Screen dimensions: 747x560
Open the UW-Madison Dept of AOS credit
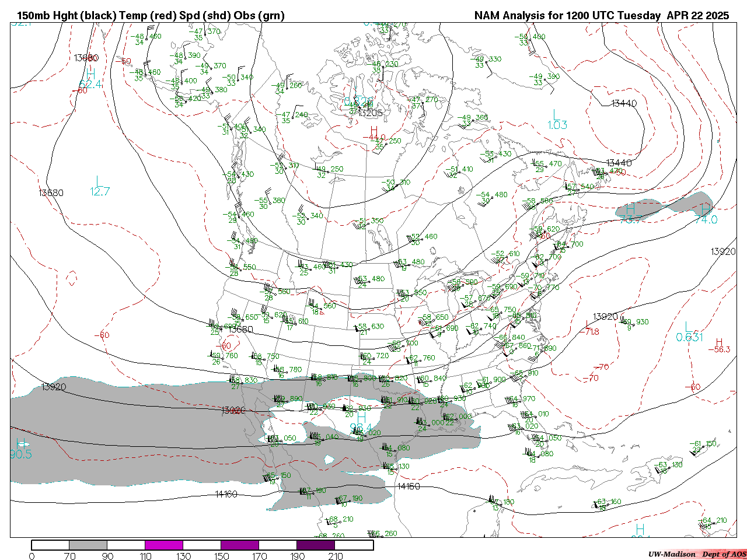(697, 554)
